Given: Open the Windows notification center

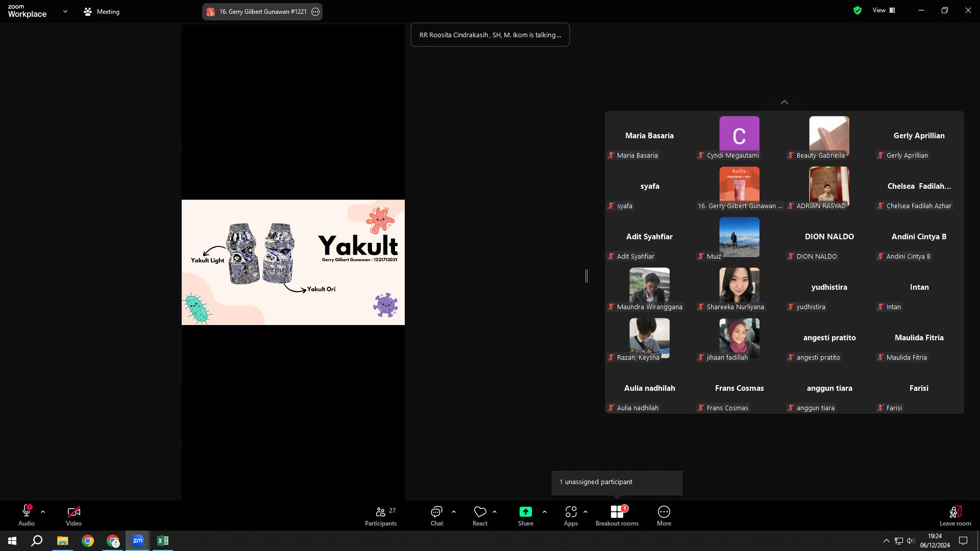Looking at the screenshot, I should (x=963, y=541).
